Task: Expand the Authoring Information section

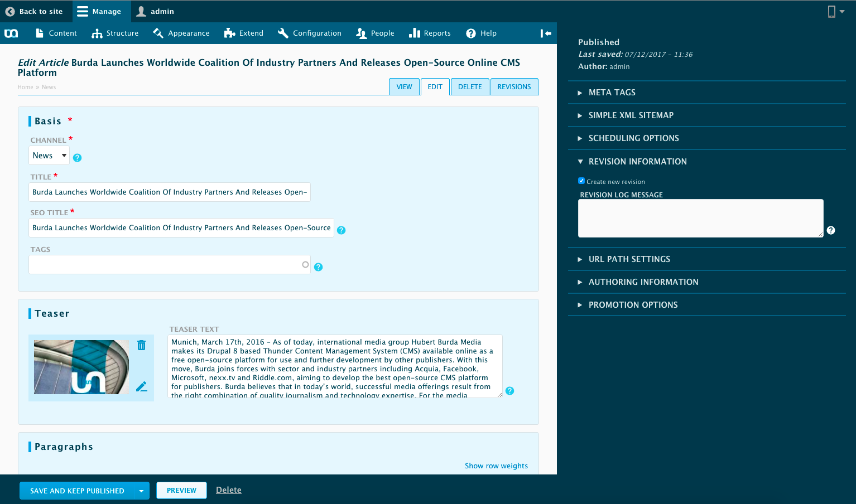Action: pos(707,282)
